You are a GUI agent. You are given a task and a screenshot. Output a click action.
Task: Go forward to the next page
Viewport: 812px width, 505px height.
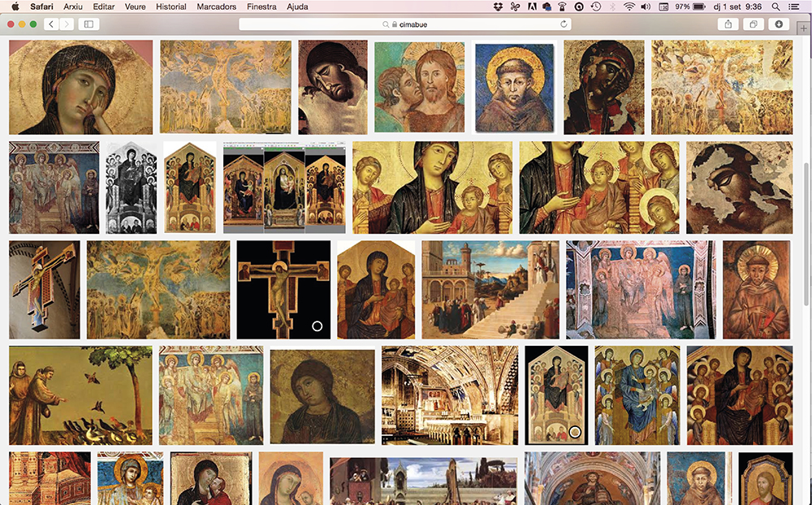tap(67, 24)
